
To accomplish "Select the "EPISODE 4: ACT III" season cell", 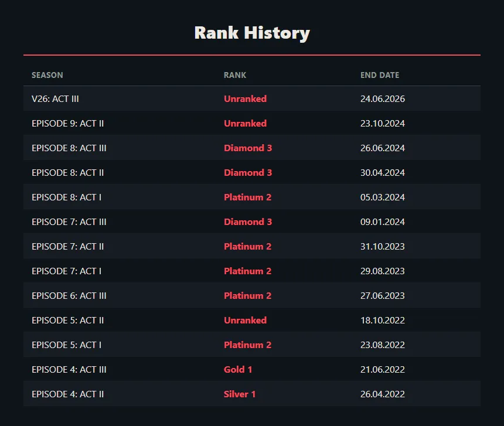I will pyautogui.click(x=69, y=370).
